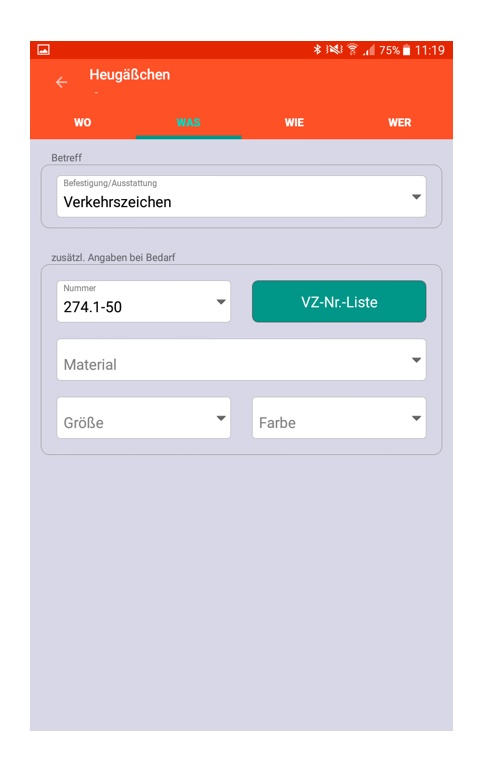
Task: Open the Material dropdown
Action: point(242,359)
